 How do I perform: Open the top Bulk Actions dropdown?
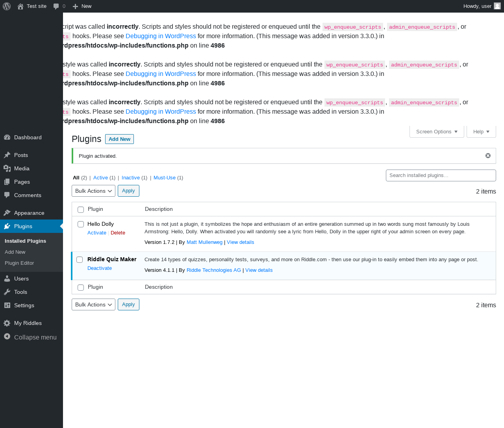click(x=93, y=191)
